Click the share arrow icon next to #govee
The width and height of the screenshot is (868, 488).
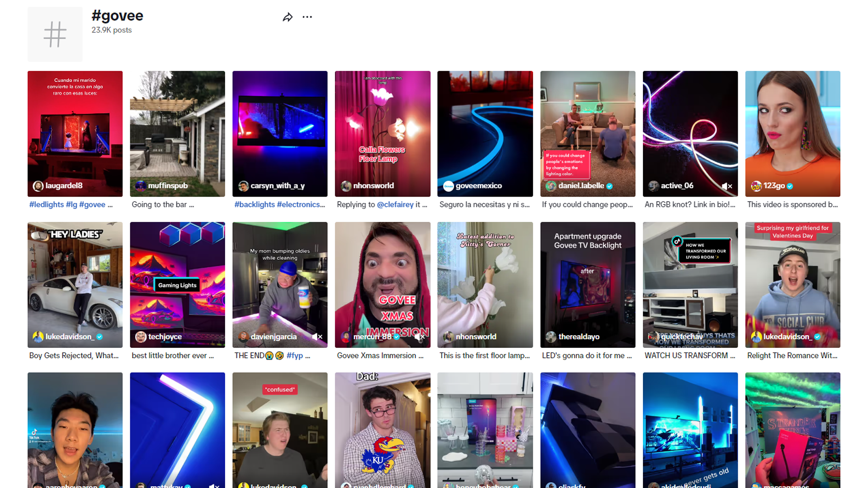(288, 17)
